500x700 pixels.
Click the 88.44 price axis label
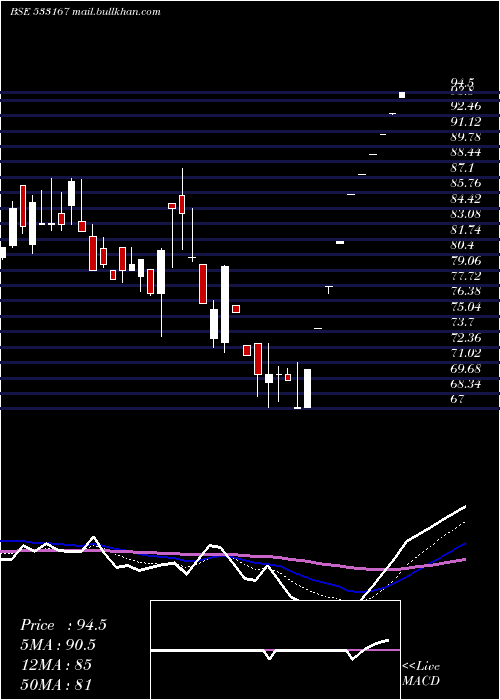(x=466, y=153)
